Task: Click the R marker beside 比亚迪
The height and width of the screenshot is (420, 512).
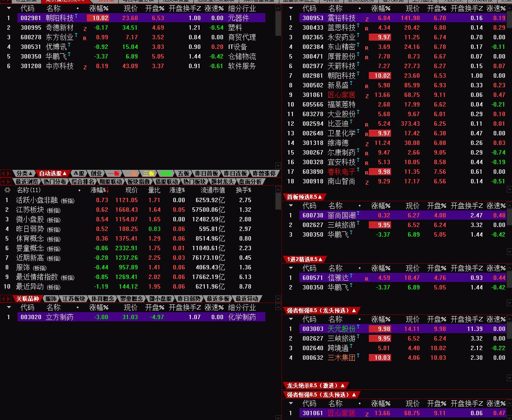Action: click(367, 125)
